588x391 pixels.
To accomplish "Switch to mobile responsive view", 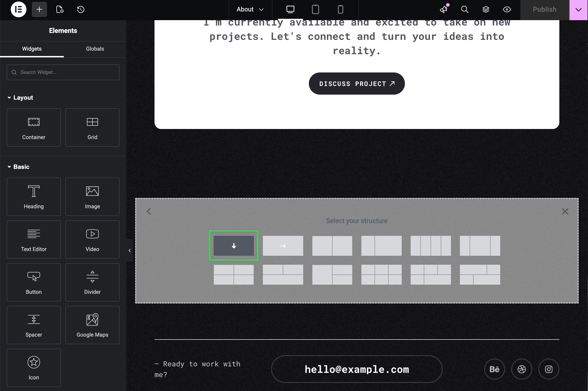I will pos(340,9).
